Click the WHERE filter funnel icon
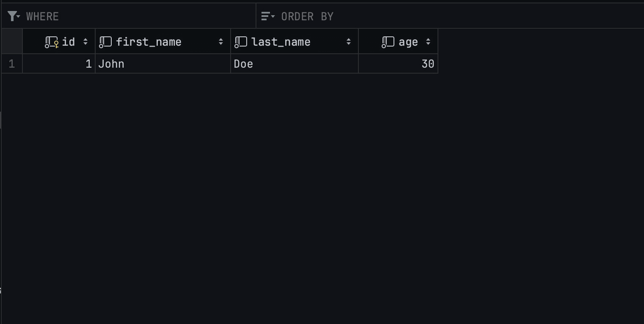The width and height of the screenshot is (644, 324). (12, 16)
